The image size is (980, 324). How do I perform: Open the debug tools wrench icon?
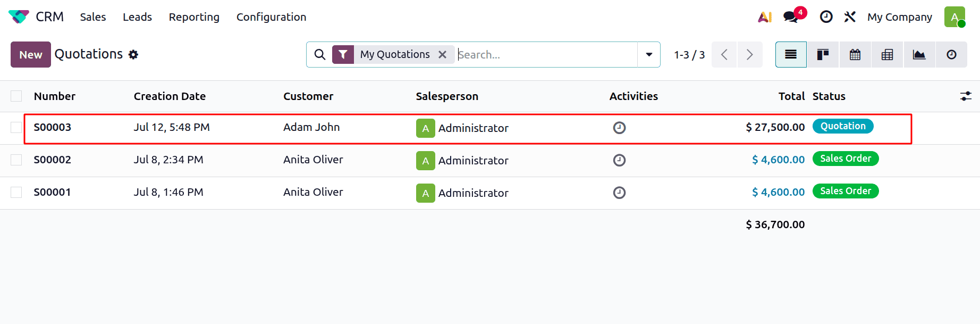coord(850,17)
